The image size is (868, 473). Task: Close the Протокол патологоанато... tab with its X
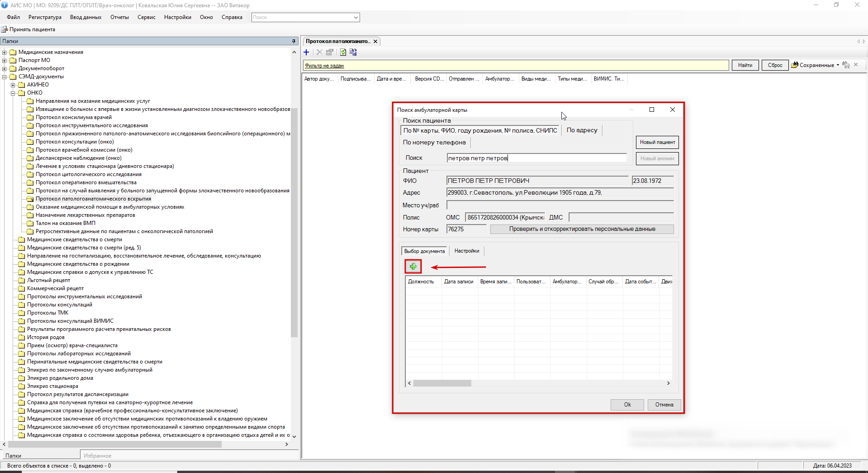(375, 42)
